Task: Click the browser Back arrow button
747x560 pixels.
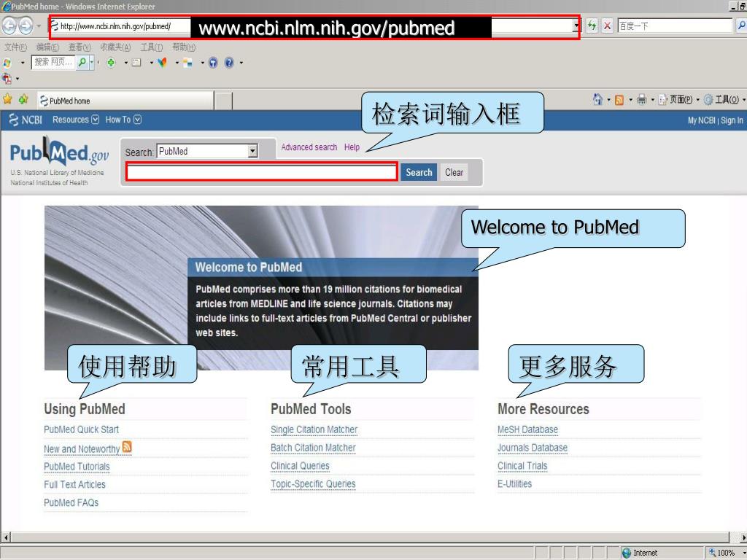Action: [9, 26]
